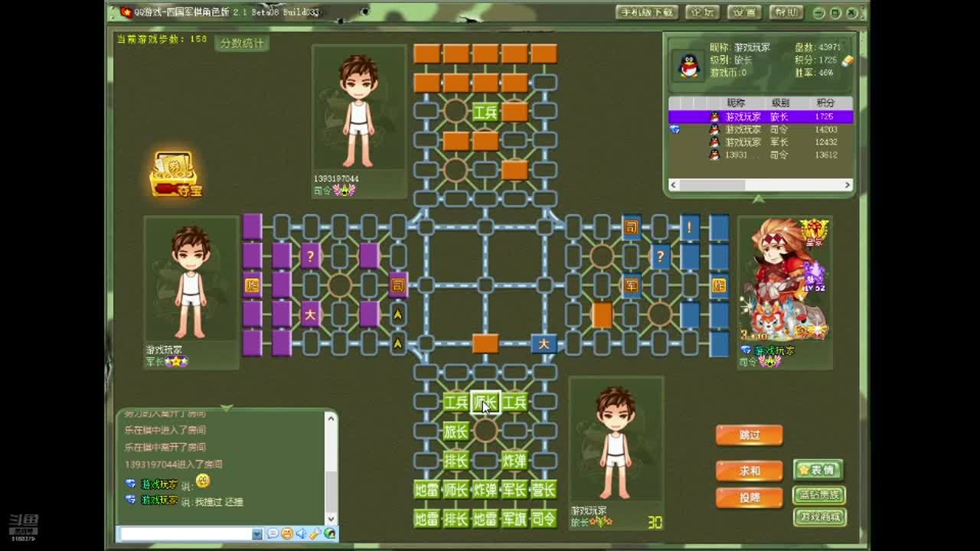Open the 设置 settings menu
The height and width of the screenshot is (551, 980).
point(743,12)
